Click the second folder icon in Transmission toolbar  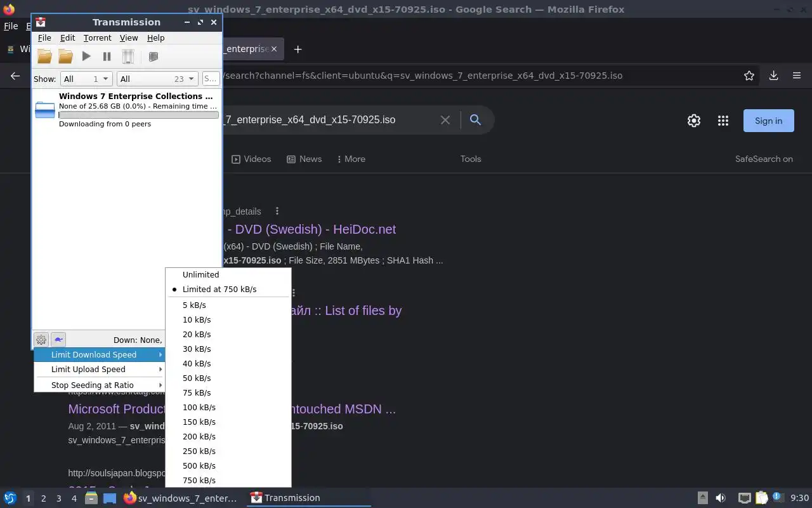[65, 57]
